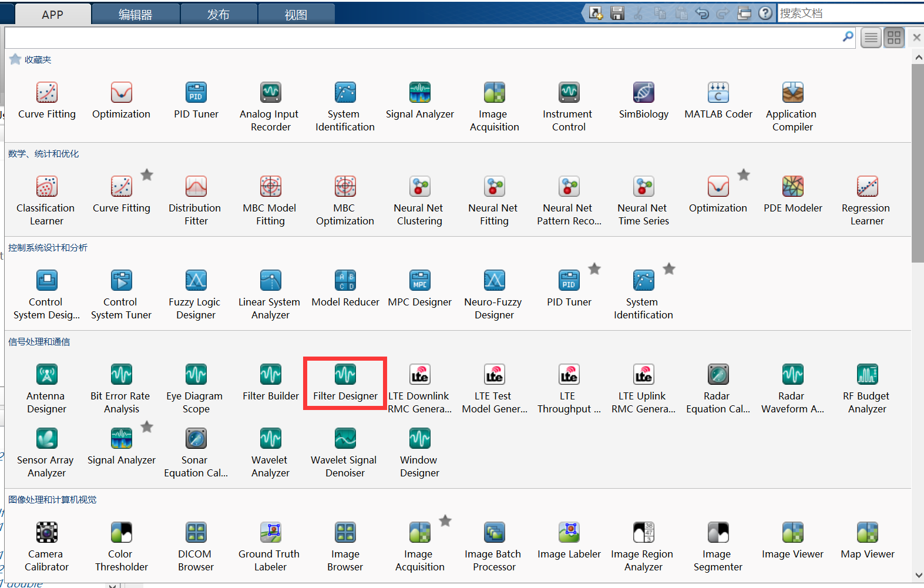Click the switch windows icon in toolbar
Viewport: 924px width, 588px height.
[x=744, y=13]
